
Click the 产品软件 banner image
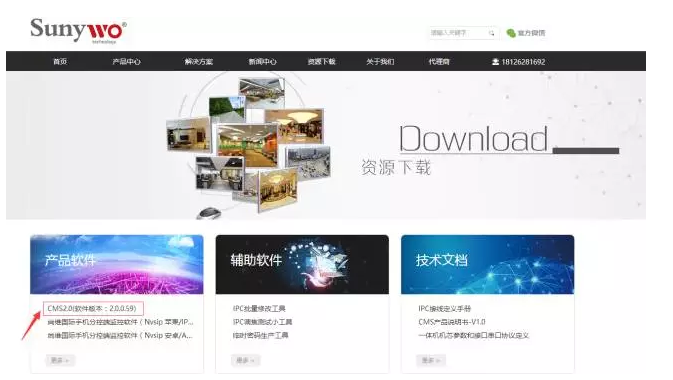point(117,264)
